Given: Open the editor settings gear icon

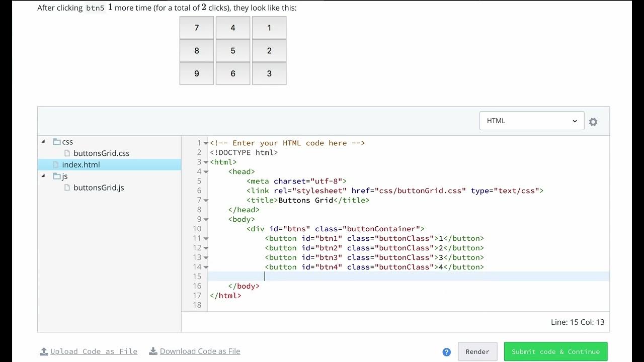Looking at the screenshot, I should [593, 122].
